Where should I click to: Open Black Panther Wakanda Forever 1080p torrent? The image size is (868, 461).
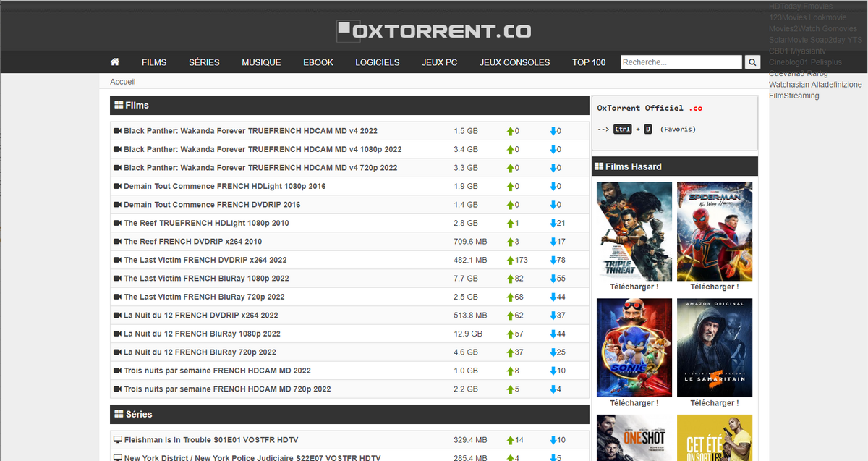(x=263, y=149)
